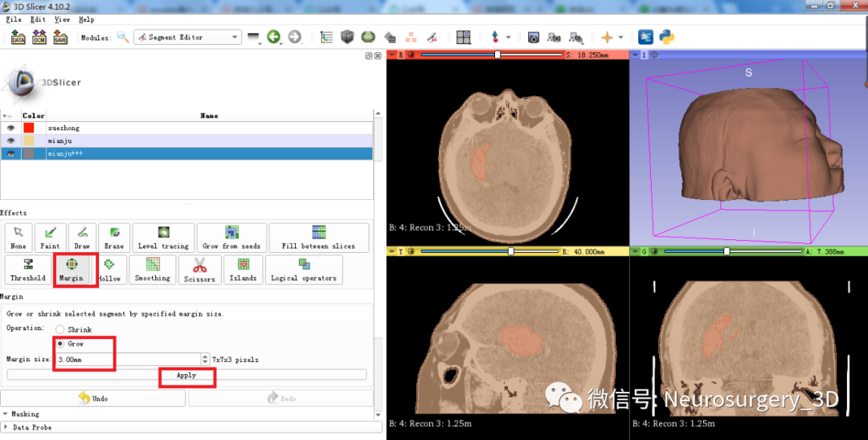Screen dimensions: 868x440
Task: Select the Hollow effect
Action: 109,270
